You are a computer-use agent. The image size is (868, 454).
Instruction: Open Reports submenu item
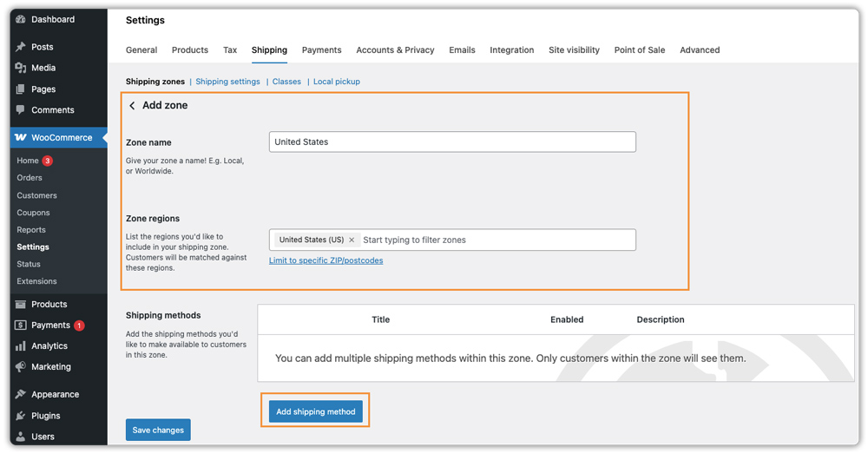point(31,230)
